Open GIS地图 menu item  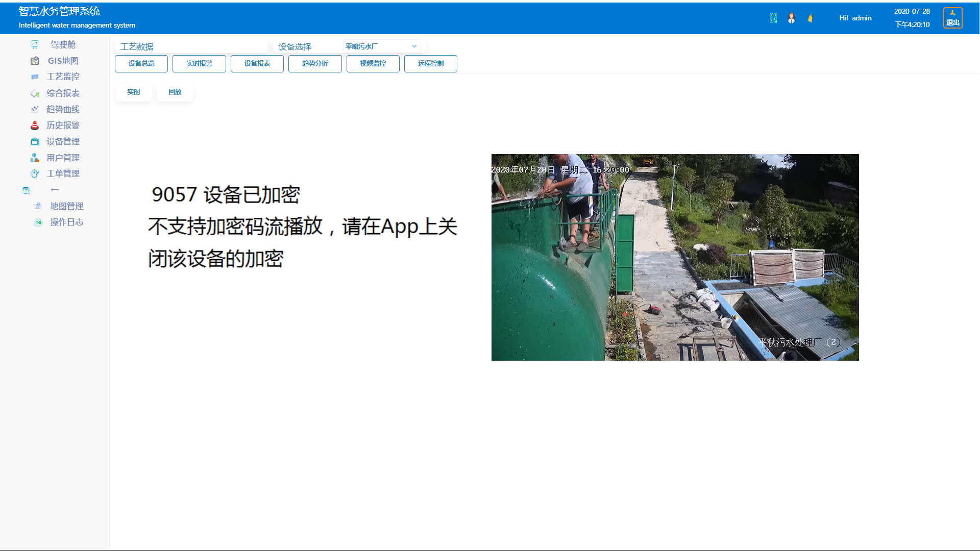63,61
